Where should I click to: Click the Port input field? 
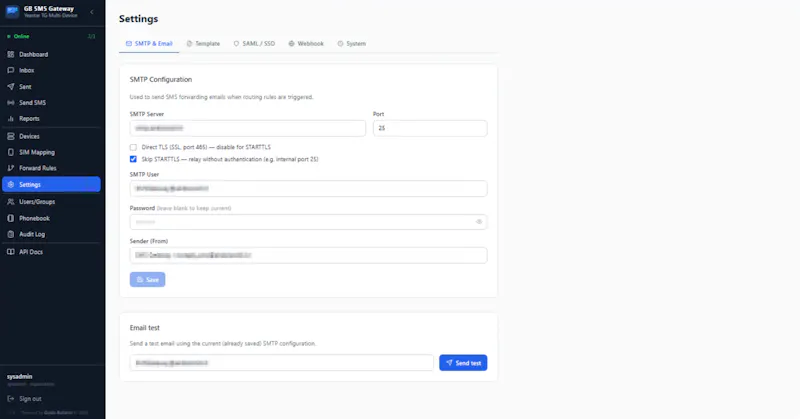[x=430, y=128]
